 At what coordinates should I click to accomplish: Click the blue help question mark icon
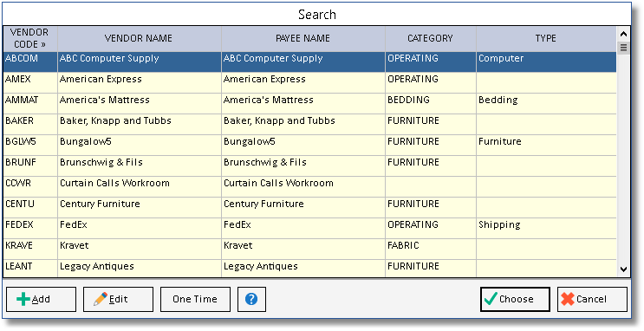[251, 299]
